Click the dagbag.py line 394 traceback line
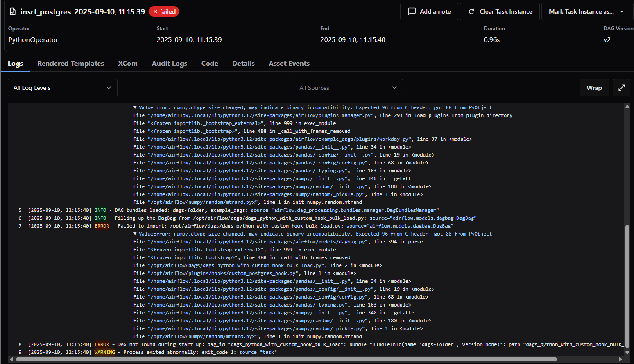The height and width of the screenshot is (364, 634). tap(278, 242)
